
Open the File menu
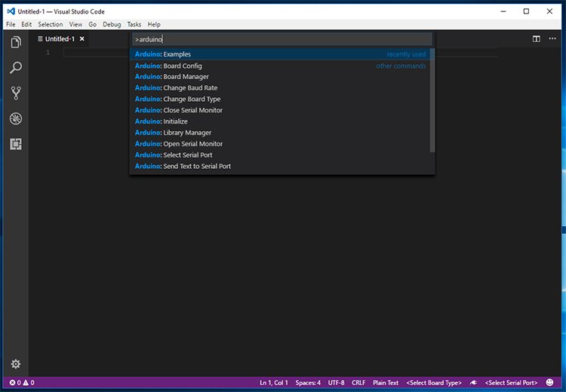[x=11, y=24]
